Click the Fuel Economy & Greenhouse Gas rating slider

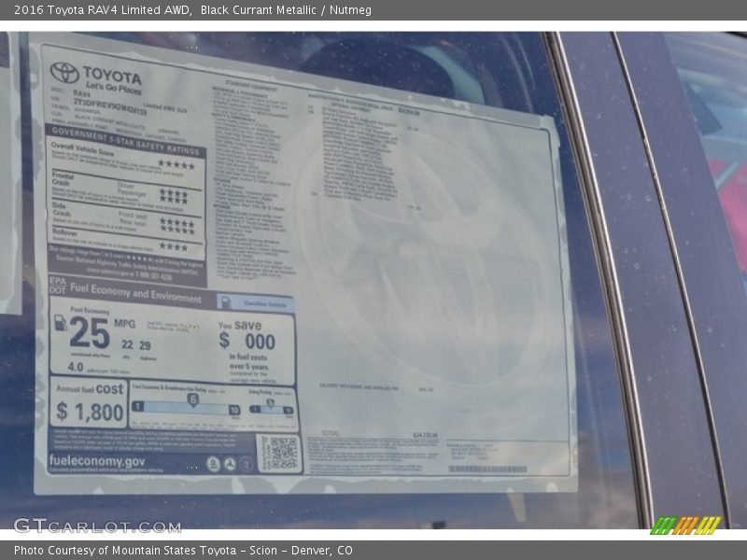[x=186, y=407]
